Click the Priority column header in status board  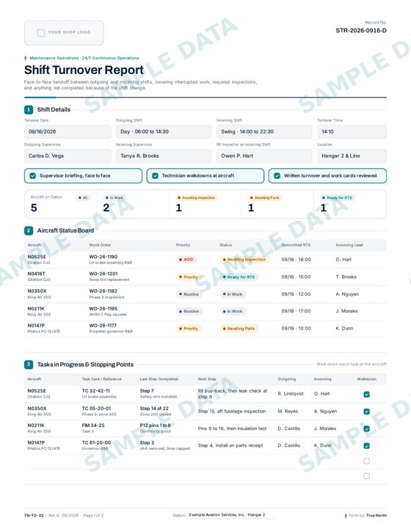[183, 245]
